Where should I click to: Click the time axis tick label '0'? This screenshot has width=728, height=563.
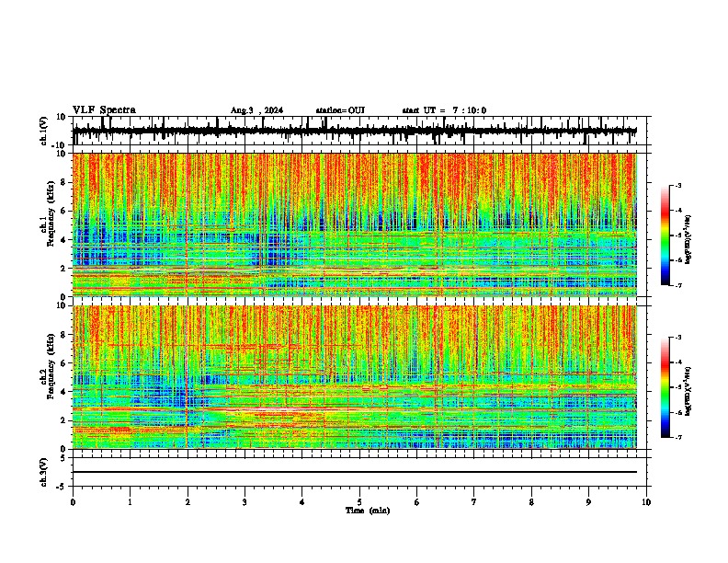coord(73,502)
